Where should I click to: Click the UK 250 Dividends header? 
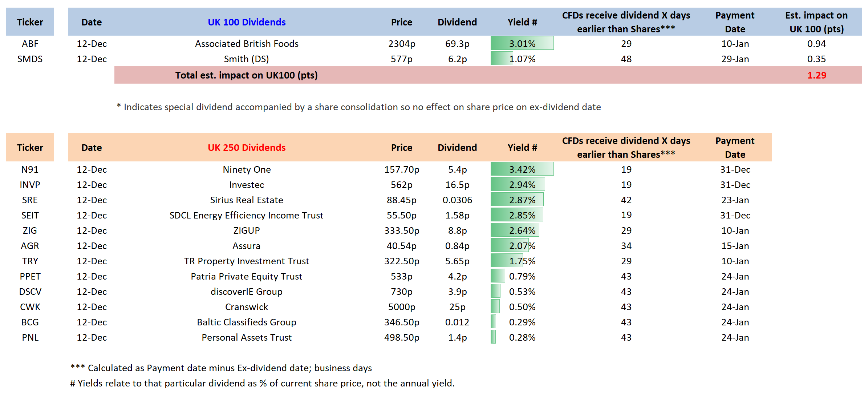pos(247,148)
